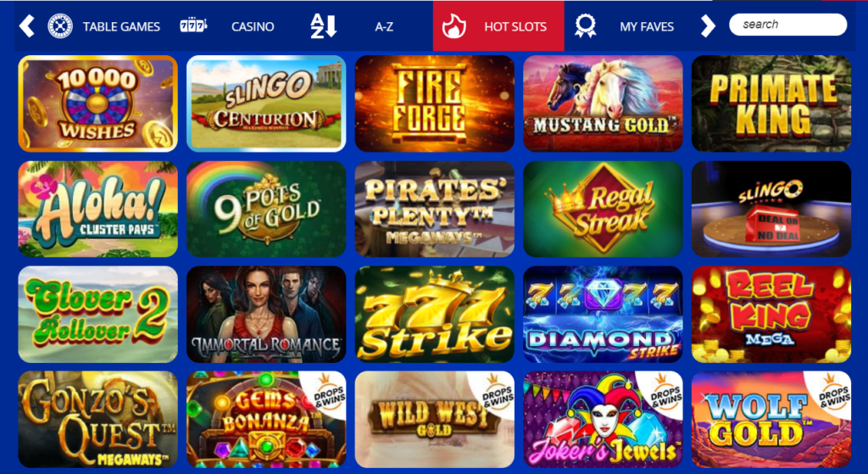Viewport: 868px width, 474px height.
Task: Focus the game search field
Action: pyautogui.click(x=787, y=25)
